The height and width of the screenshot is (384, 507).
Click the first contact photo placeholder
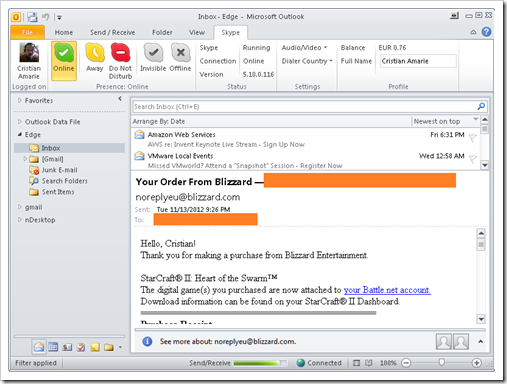click(x=444, y=341)
